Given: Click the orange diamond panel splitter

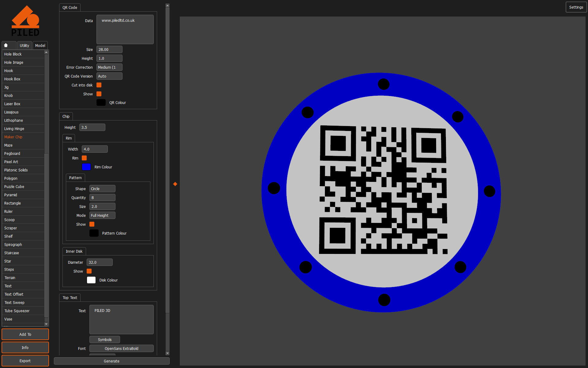Looking at the screenshot, I should point(175,184).
